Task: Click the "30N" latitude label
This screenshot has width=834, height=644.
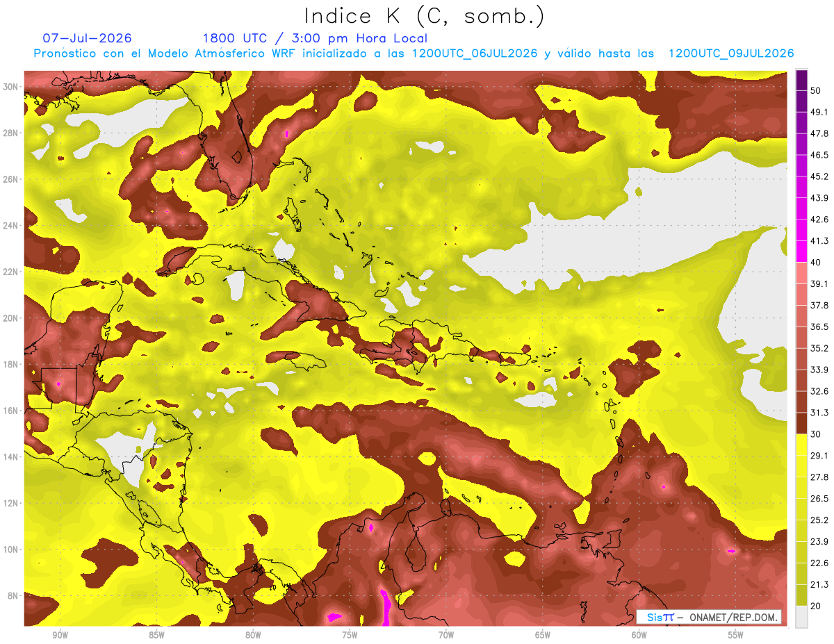Action: [12, 87]
